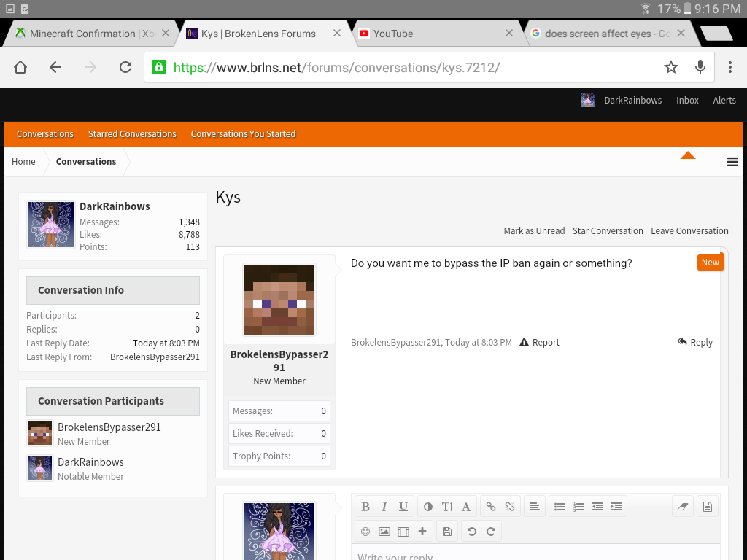Open the Alerts menu
Image resolution: width=747 pixels, height=560 pixels.
724,101
